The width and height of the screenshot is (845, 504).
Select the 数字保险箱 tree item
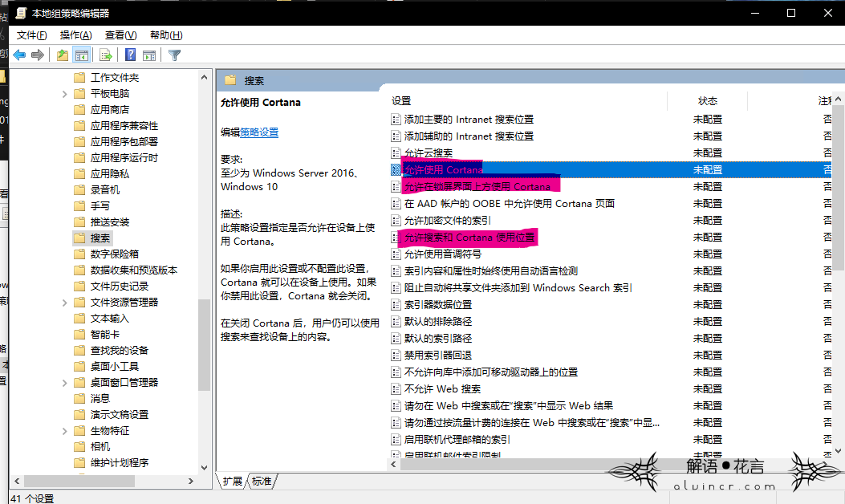[115, 254]
